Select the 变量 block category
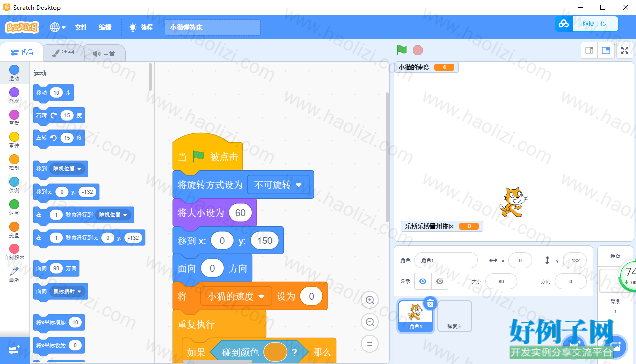This screenshot has height=364, width=636. click(x=14, y=230)
